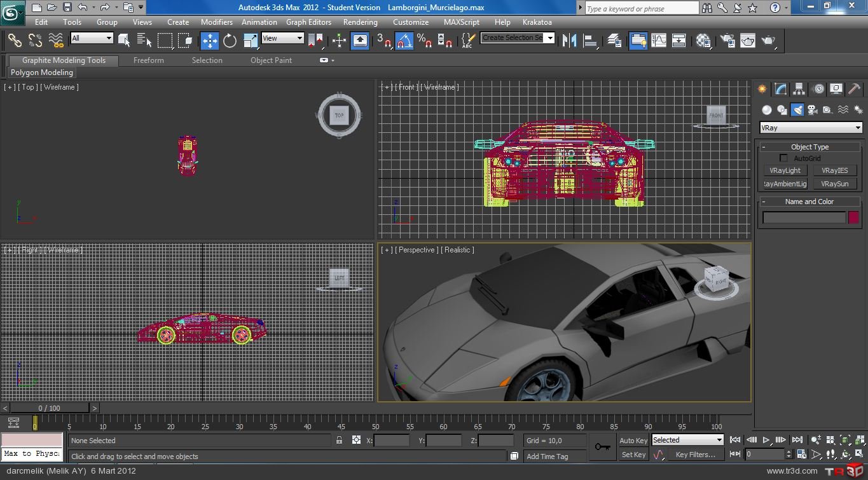Screen dimensions: 868x480
Task: Open the VRay light category dropdown
Action: click(810, 128)
